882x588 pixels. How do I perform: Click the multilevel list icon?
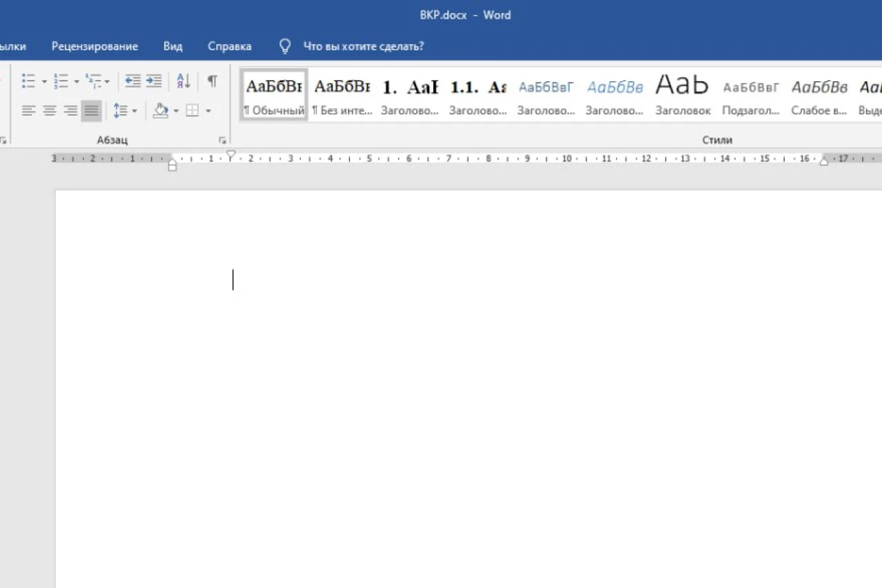(x=93, y=81)
